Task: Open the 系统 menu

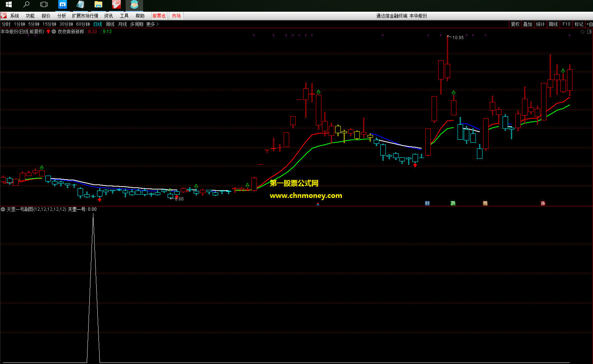Action: click(x=15, y=16)
